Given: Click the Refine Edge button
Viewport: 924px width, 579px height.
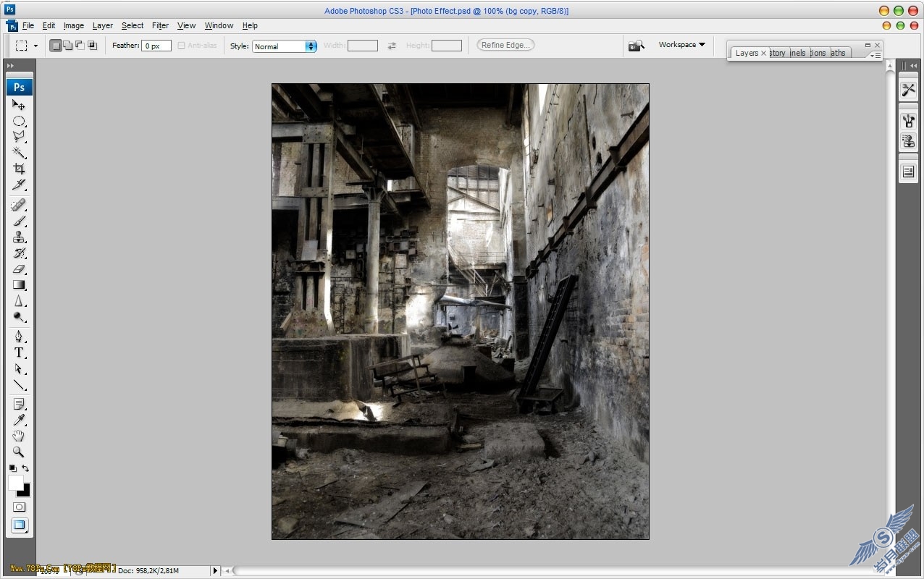Looking at the screenshot, I should [505, 45].
